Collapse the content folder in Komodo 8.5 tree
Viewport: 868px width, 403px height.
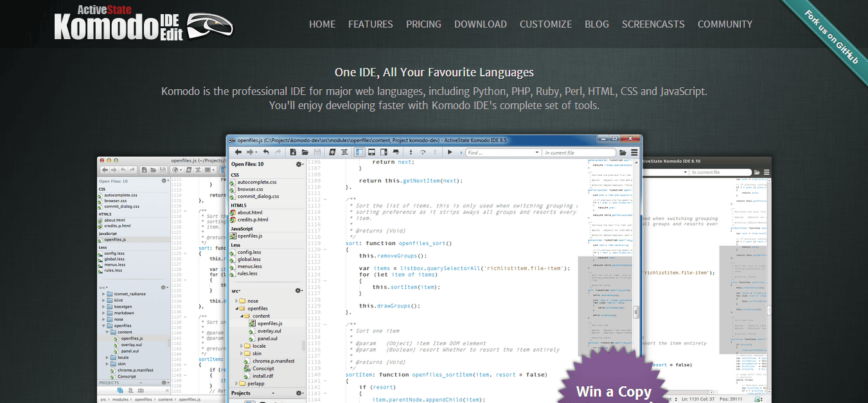pos(243,316)
